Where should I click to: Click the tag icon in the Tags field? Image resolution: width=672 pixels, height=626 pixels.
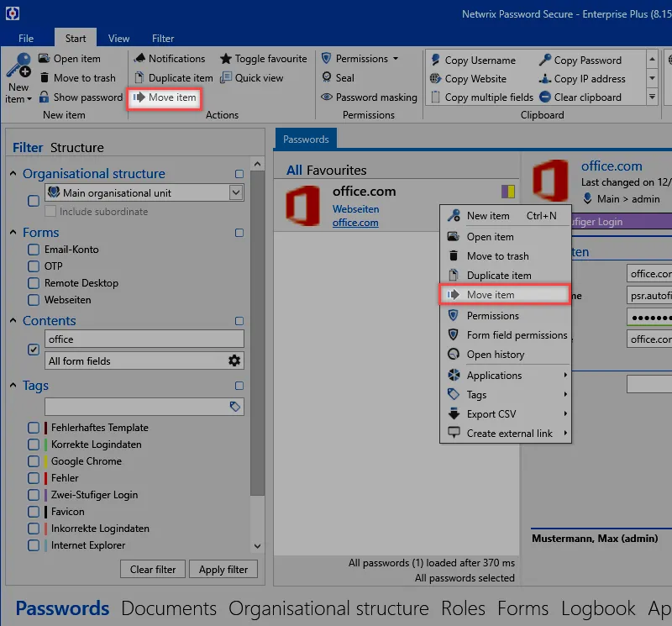pos(234,406)
